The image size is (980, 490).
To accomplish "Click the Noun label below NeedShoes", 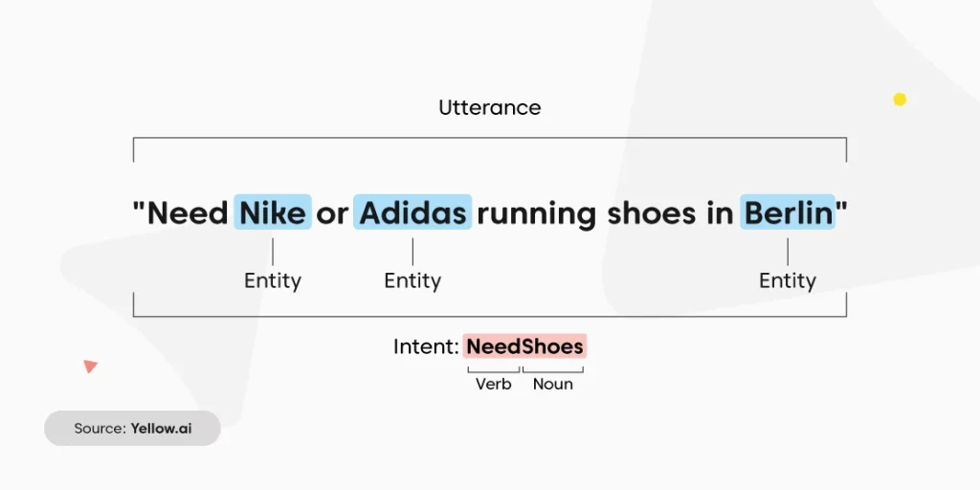I will pyautogui.click(x=552, y=384).
